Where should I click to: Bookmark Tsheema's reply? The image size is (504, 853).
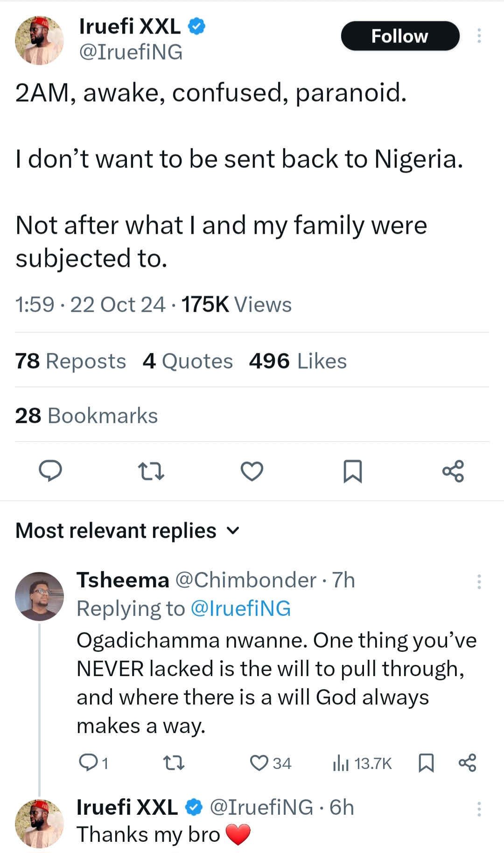426,763
